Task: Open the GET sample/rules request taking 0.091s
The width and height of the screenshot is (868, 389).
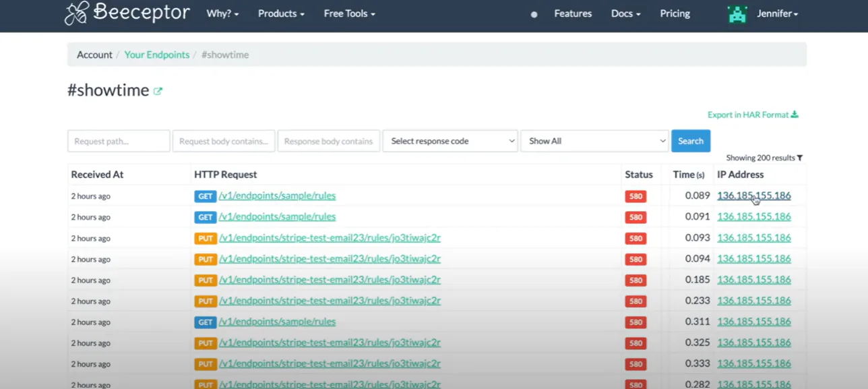Action: (x=277, y=217)
